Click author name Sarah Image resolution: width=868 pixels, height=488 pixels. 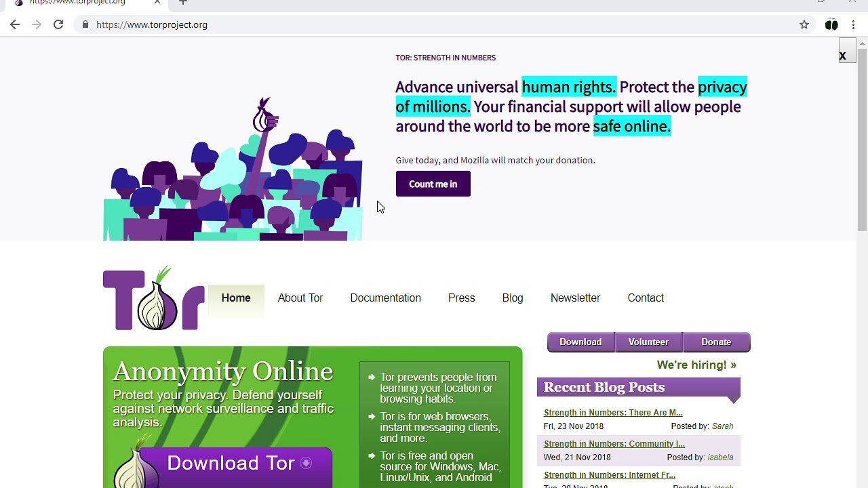click(722, 426)
